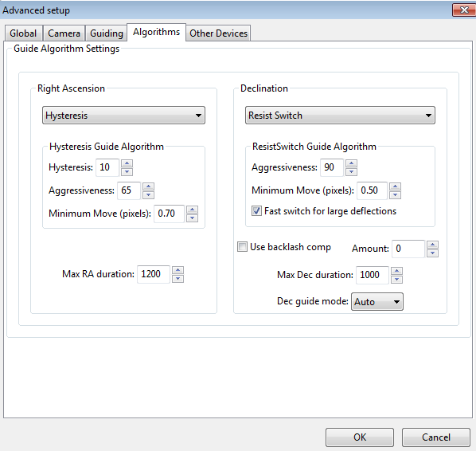Decrease RA Aggressiveness with down arrow
476x451 pixels.
pyautogui.click(x=148, y=194)
